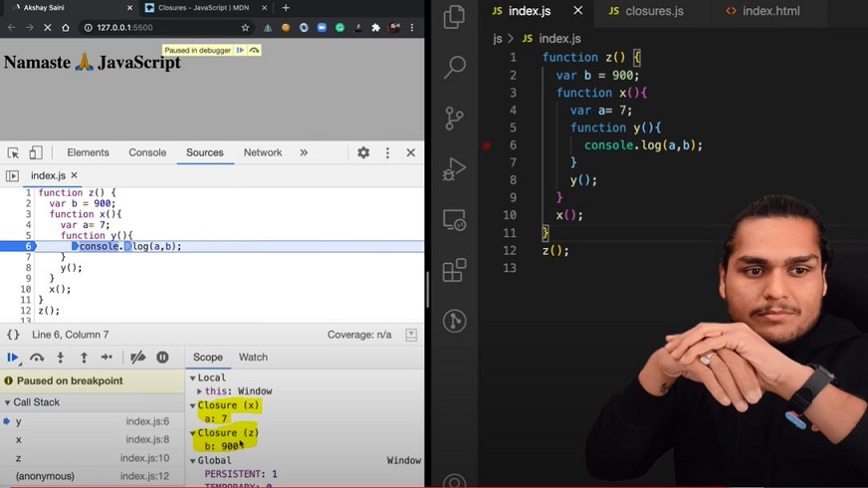This screenshot has height=488, width=868.
Task: Switch to the Watch pane tab
Action: 253,358
